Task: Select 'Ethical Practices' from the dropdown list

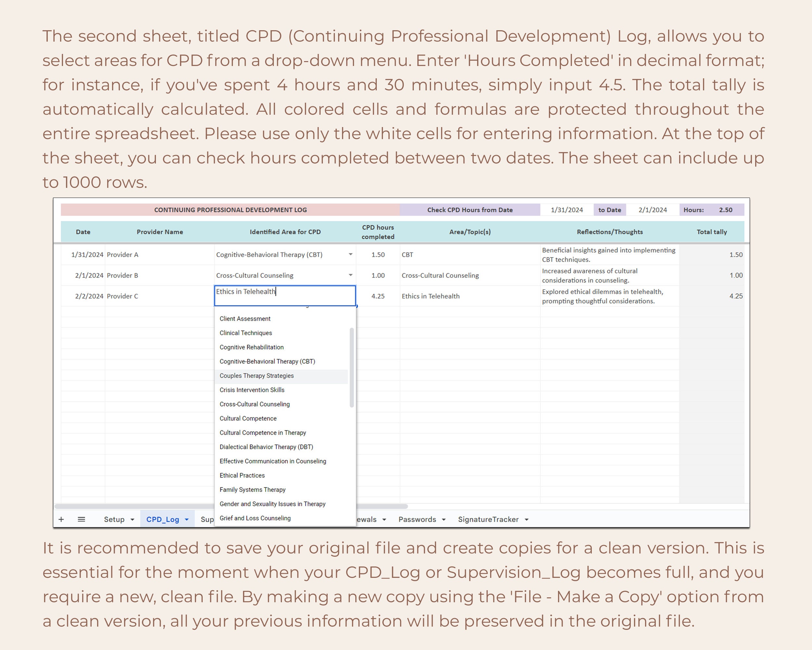Action: tap(242, 475)
